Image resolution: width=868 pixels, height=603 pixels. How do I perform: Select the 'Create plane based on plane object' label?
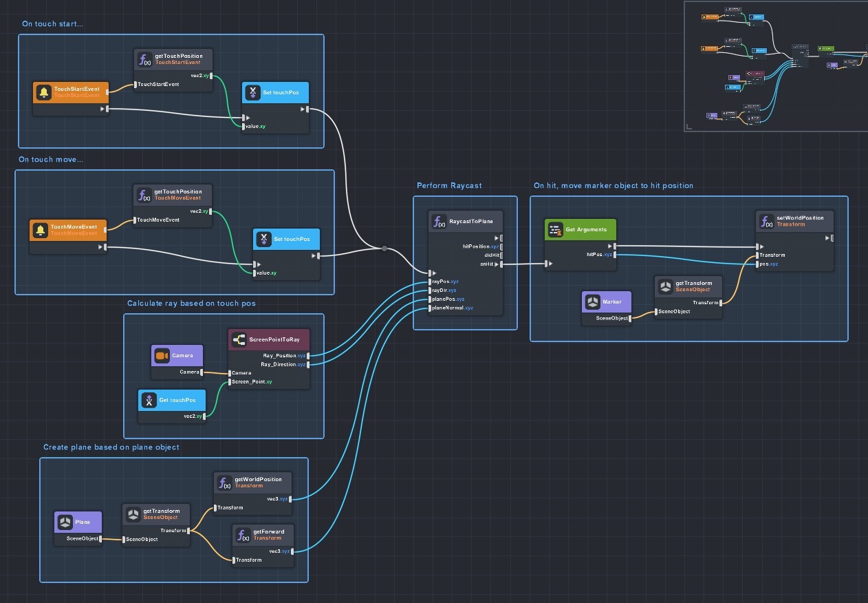click(111, 447)
